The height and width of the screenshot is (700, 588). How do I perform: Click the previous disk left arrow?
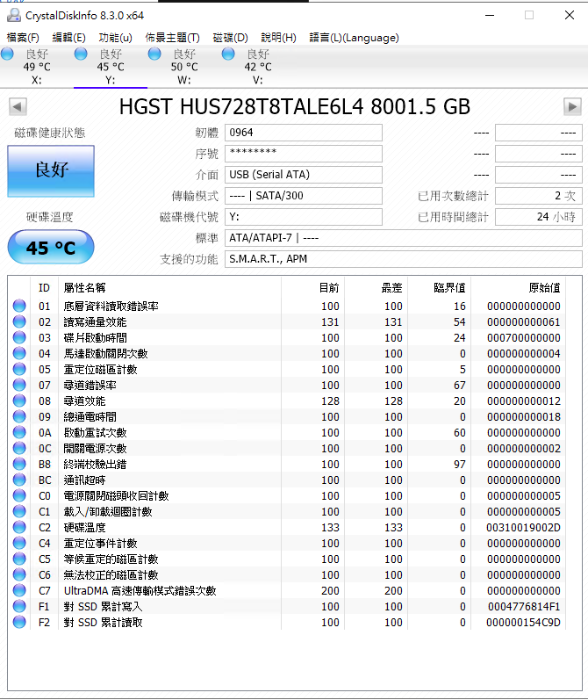(x=18, y=107)
